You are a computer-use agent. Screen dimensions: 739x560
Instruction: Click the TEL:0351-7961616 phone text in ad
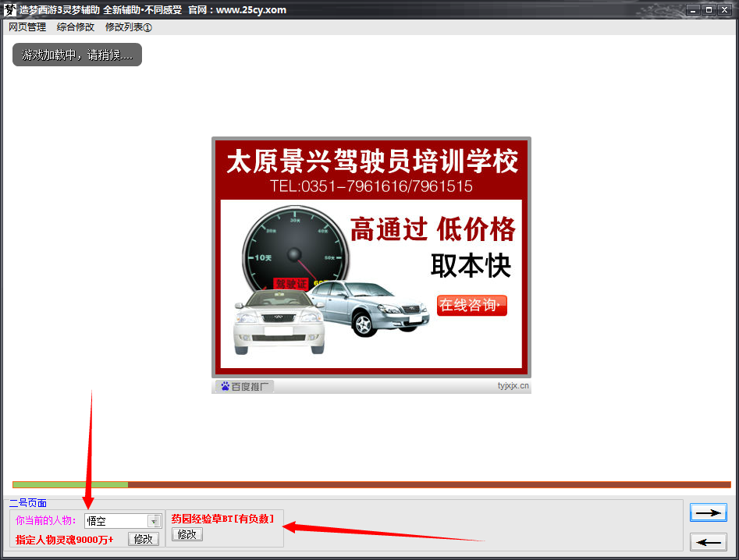pos(371,186)
